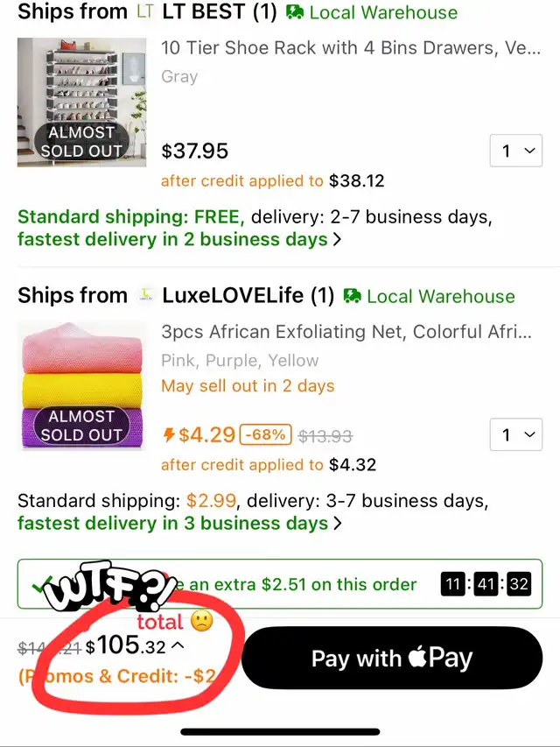
Task: Tap the countdown timer on savings banner
Action: pyautogui.click(x=486, y=584)
